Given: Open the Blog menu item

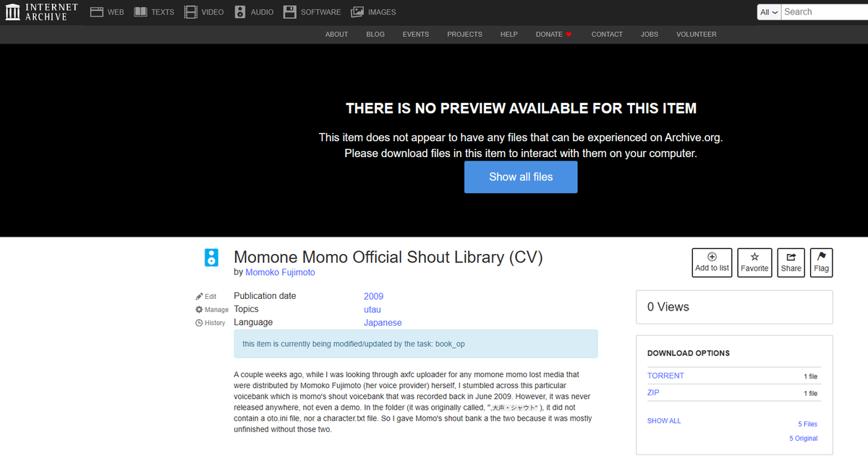Looking at the screenshot, I should coord(375,34).
